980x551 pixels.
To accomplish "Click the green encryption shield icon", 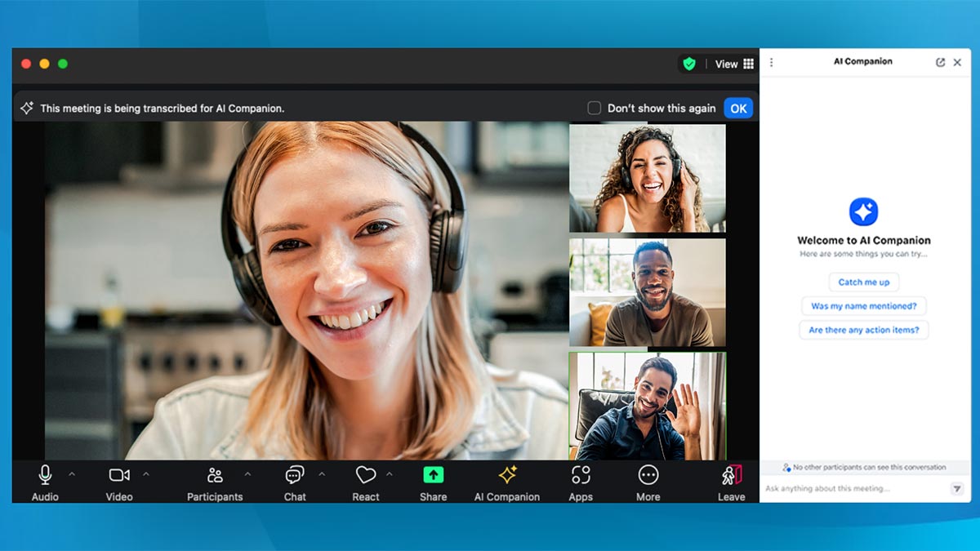I will 689,64.
